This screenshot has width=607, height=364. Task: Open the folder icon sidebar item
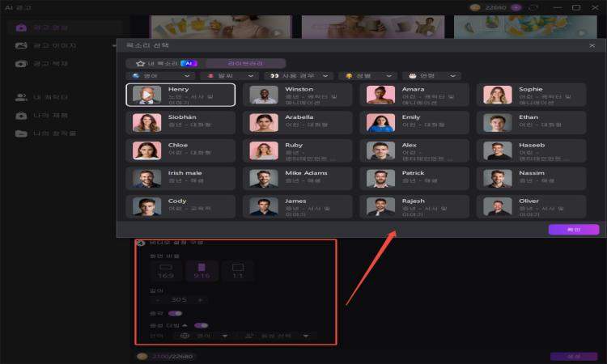tap(65, 133)
